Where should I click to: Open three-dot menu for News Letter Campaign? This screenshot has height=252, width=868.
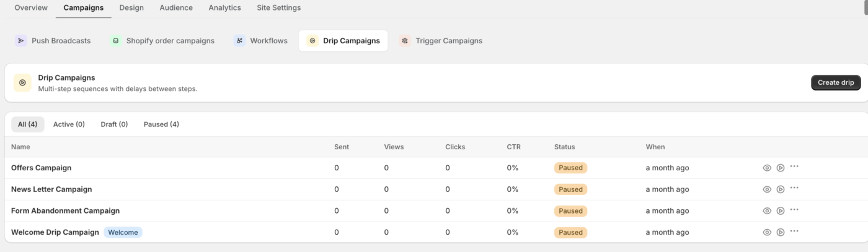point(794,188)
